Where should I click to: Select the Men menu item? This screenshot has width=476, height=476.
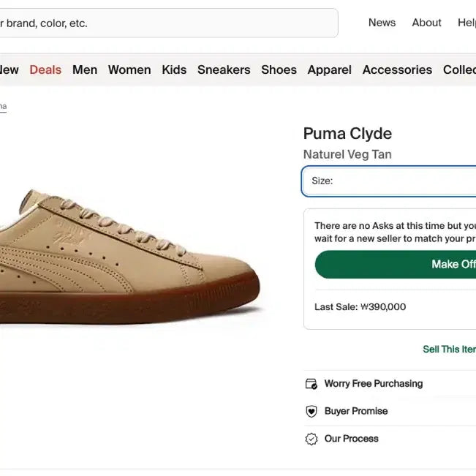[x=85, y=69]
